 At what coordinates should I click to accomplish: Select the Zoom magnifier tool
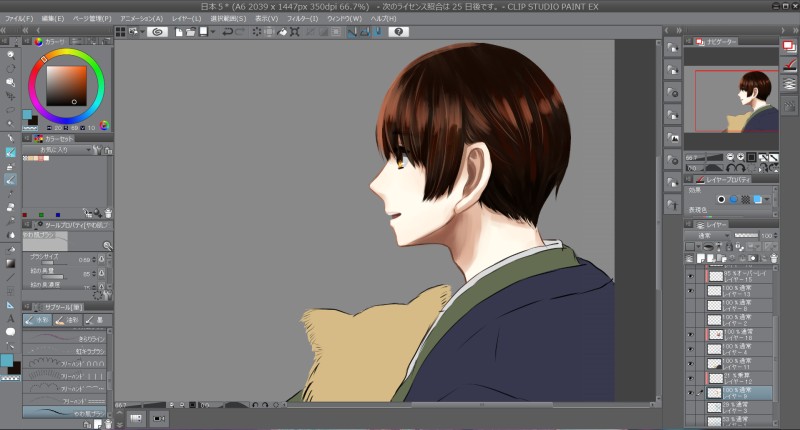point(10,55)
